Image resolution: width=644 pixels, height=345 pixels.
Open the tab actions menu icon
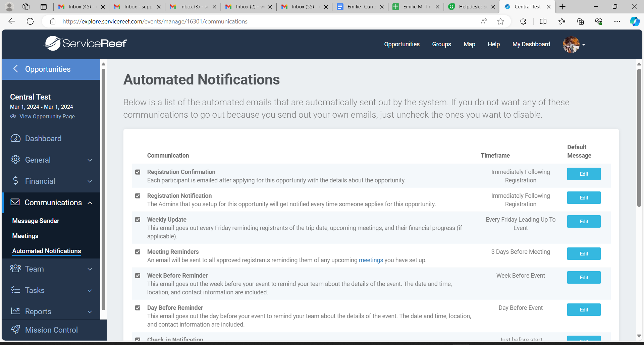point(44,7)
